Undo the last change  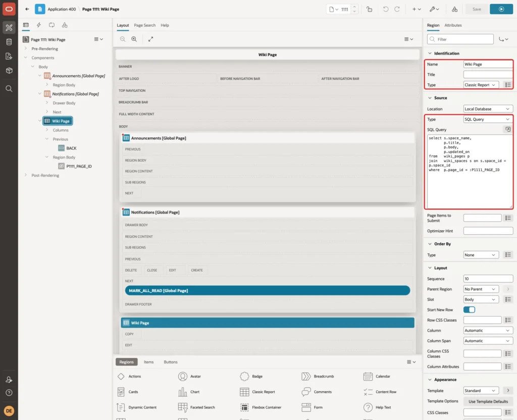coord(385,9)
